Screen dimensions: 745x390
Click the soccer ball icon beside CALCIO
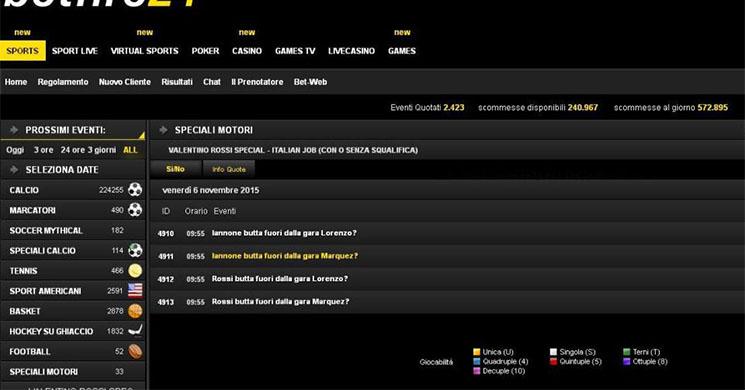[x=135, y=190]
